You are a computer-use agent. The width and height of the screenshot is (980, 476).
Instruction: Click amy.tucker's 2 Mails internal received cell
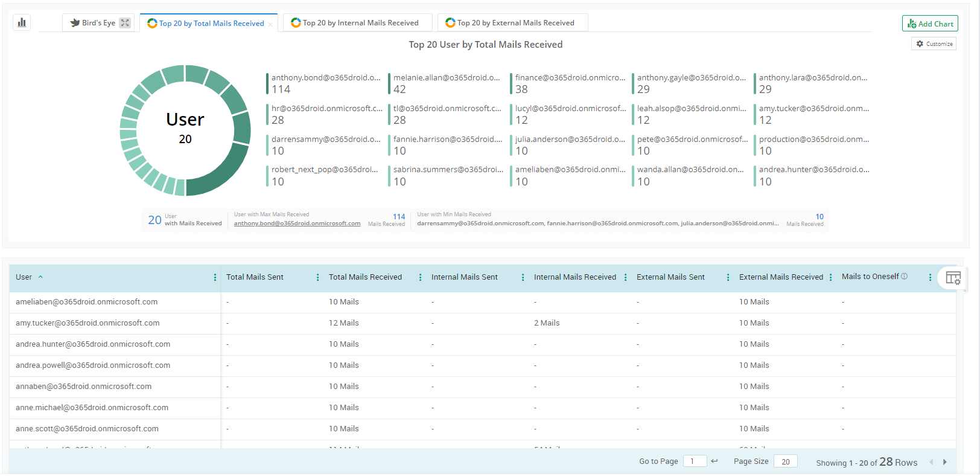click(547, 323)
